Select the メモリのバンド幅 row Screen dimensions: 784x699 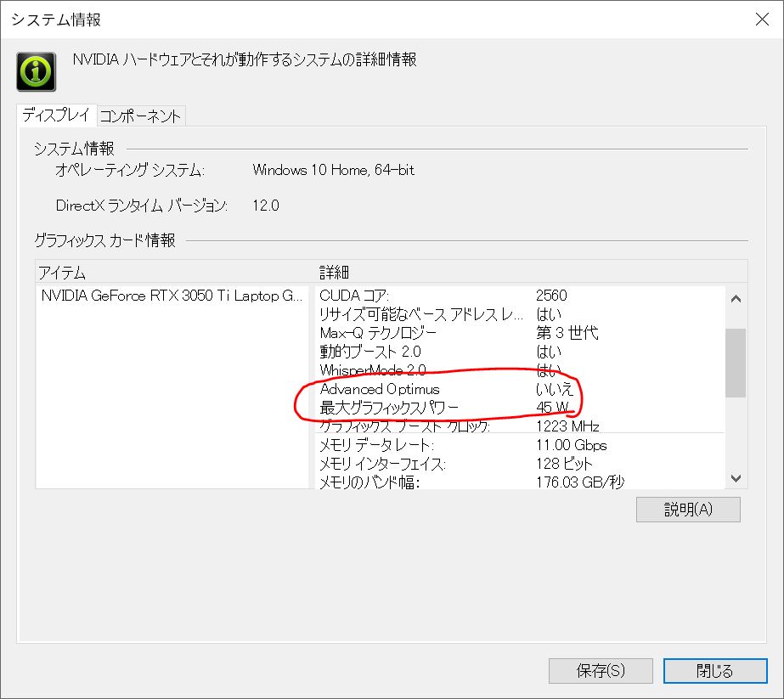[520, 482]
